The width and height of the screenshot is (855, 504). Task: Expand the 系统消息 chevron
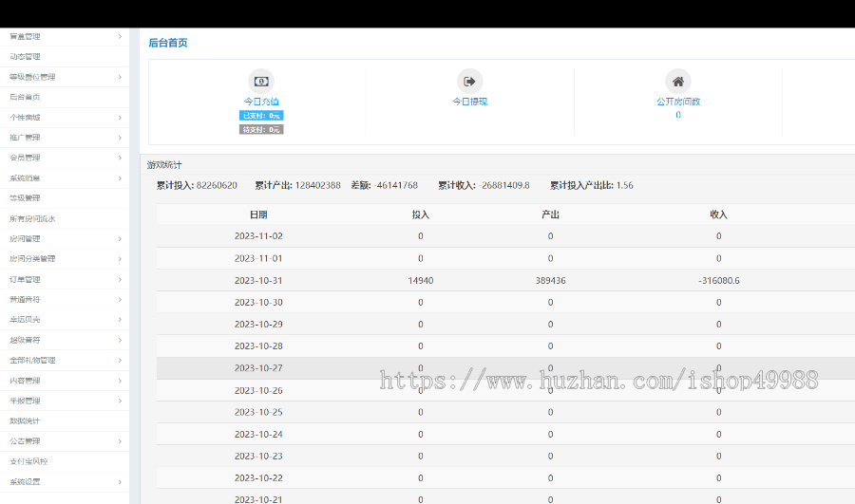(x=120, y=178)
